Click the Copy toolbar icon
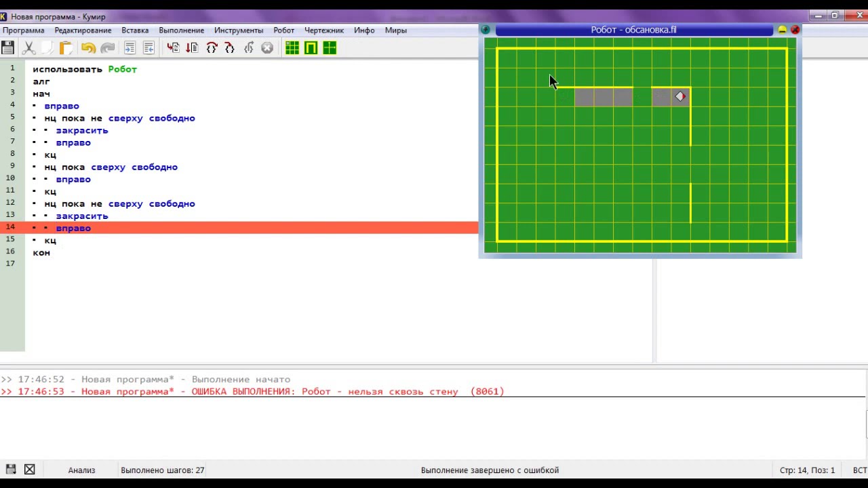 tap(47, 47)
